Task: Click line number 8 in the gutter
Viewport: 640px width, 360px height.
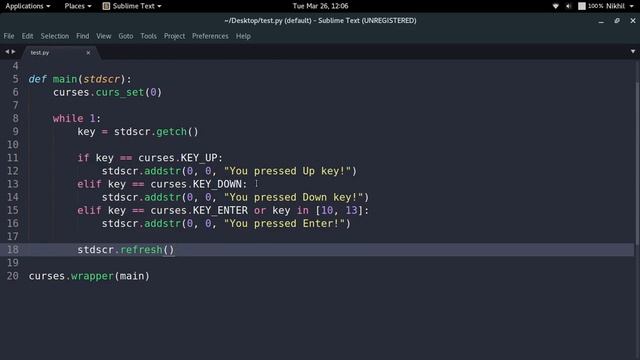Action: tap(15, 118)
